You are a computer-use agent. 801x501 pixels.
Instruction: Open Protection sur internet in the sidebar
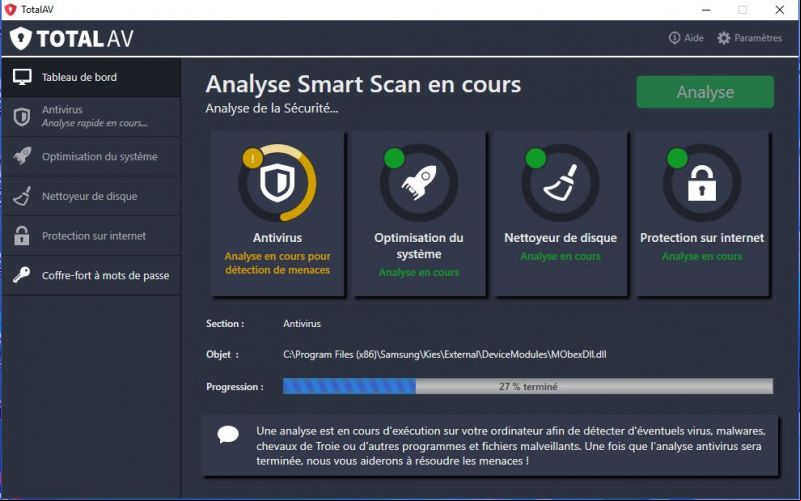(x=91, y=236)
